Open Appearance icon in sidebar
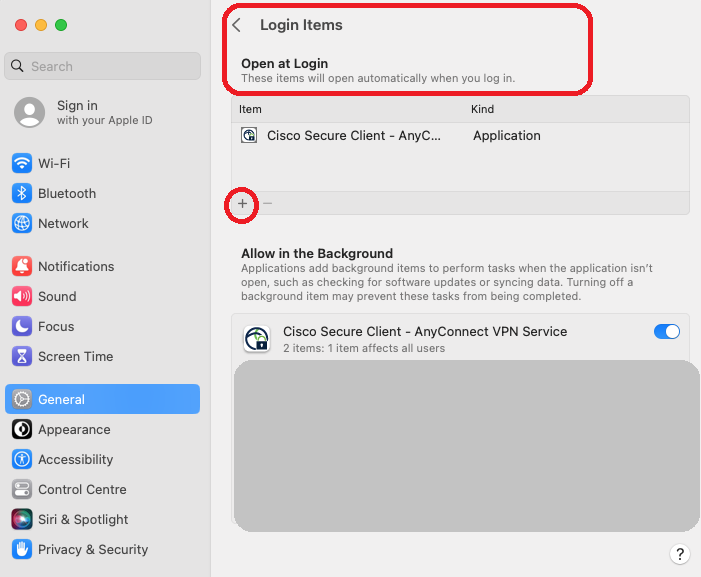The width and height of the screenshot is (701, 577). (x=21, y=429)
